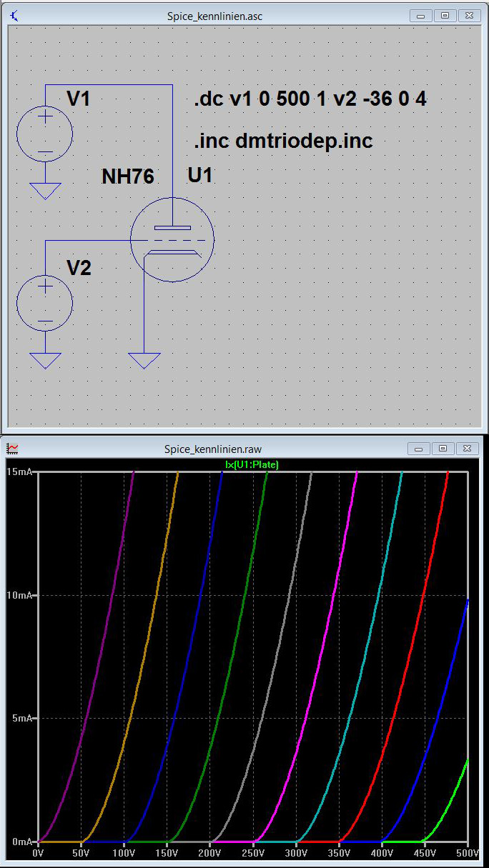Viewport: 489px width, 868px height.
Task: Click the Spice_kennlinien.raw title bar text
Action: coord(212,449)
